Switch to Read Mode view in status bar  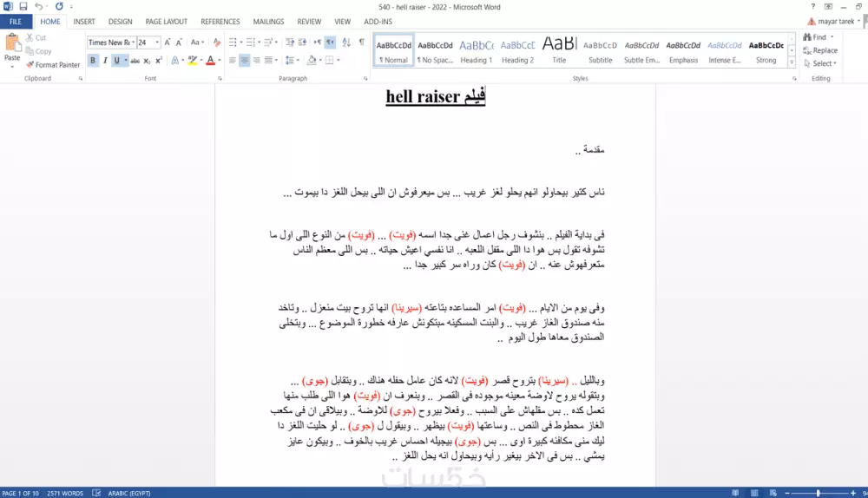pyautogui.click(x=735, y=493)
